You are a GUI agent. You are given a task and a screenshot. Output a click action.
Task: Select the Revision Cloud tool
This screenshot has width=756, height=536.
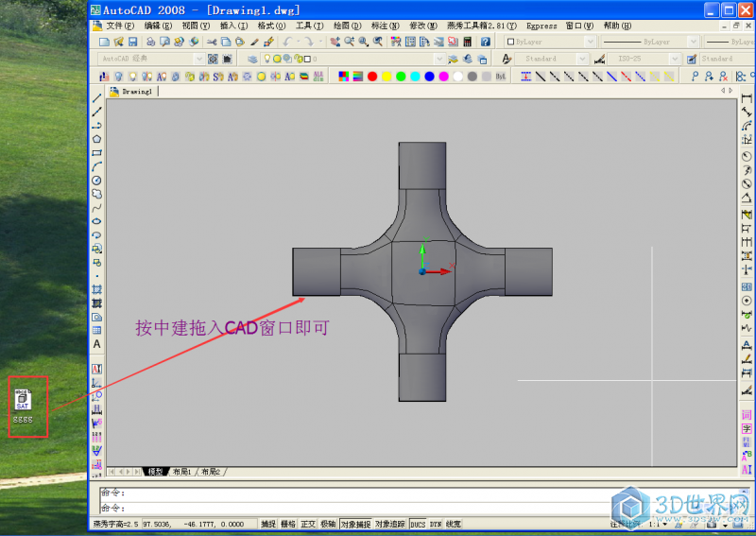[x=97, y=194]
